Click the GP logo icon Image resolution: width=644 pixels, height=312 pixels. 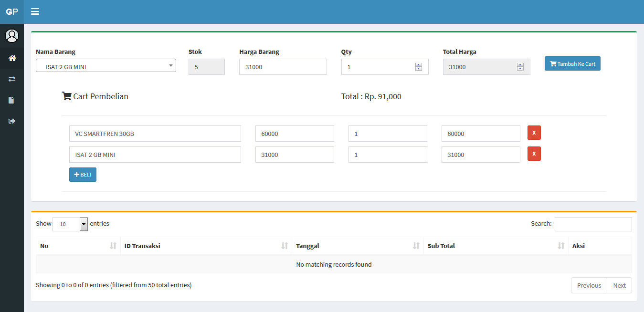tap(12, 11)
